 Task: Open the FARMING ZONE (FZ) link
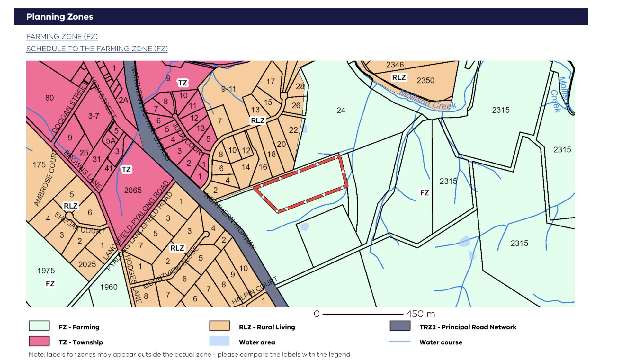click(62, 37)
